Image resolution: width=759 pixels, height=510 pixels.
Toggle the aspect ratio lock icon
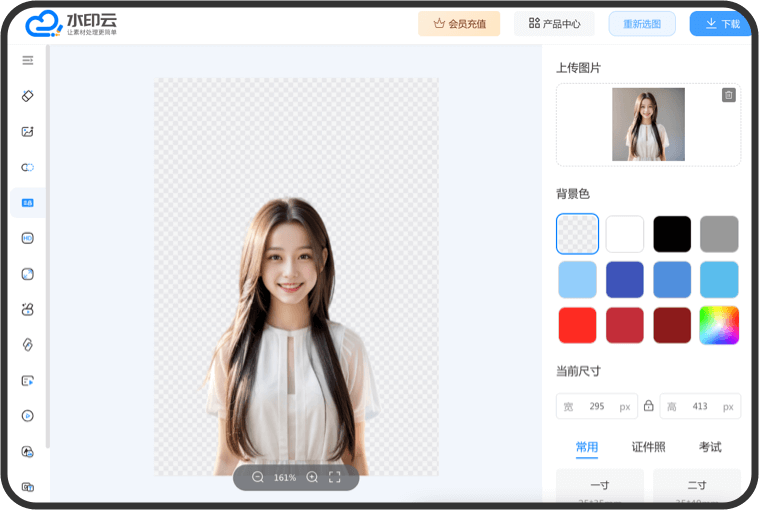coord(649,405)
